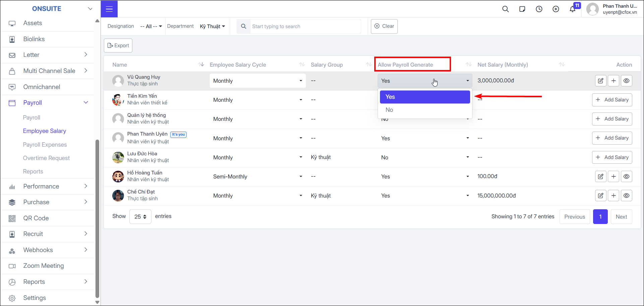Viewport: 644px width, 306px height.
Task: Select page 1 in pagination
Action: click(600, 217)
